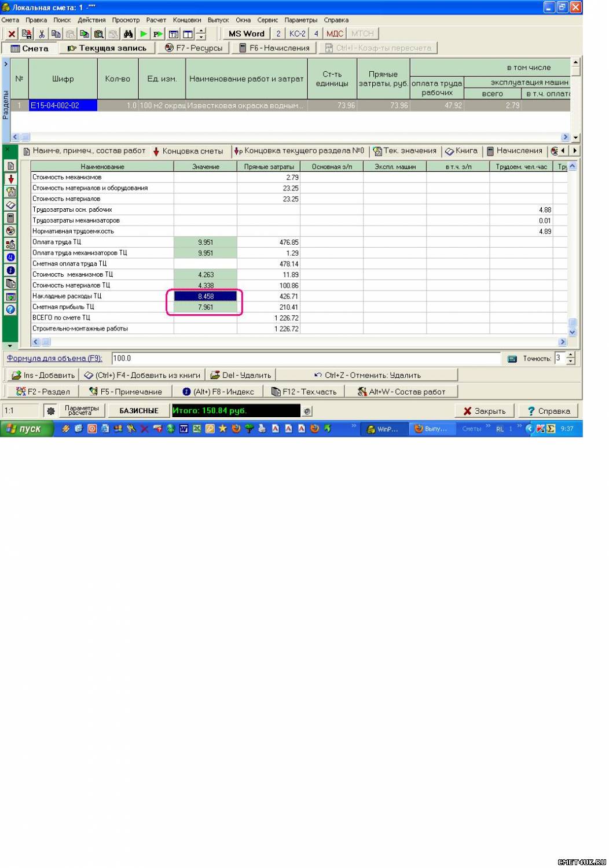Open the Расчет menu
The height and width of the screenshot is (868, 609).
click(x=156, y=20)
